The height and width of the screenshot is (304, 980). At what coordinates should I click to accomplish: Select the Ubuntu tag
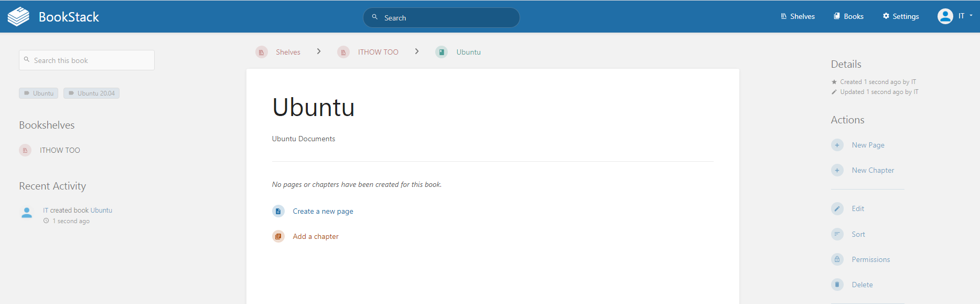coord(38,93)
